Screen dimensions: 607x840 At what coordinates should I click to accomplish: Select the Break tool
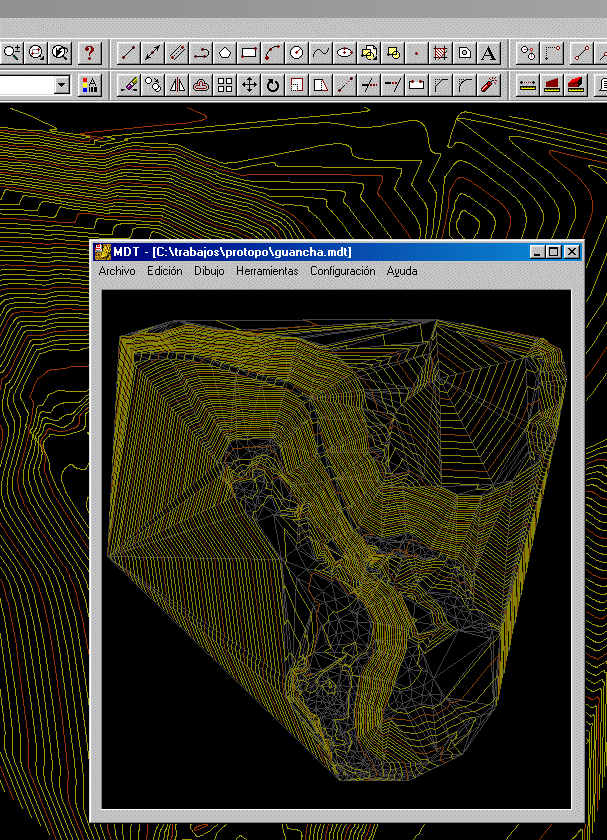pos(416,85)
